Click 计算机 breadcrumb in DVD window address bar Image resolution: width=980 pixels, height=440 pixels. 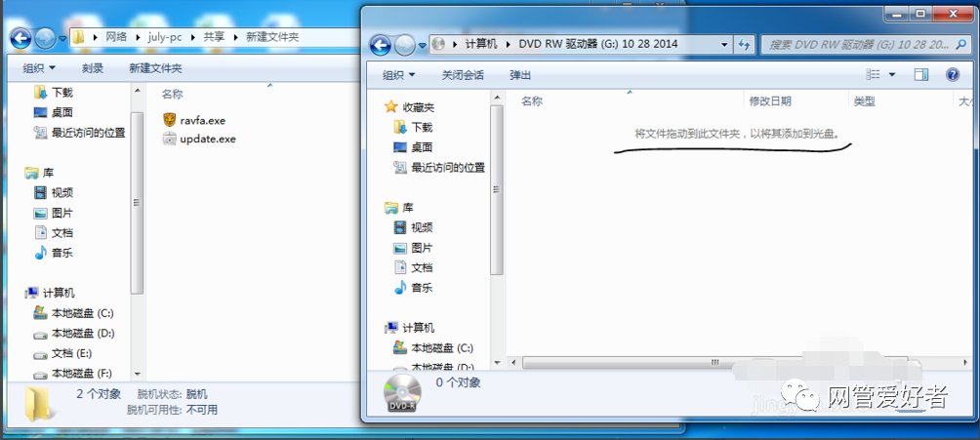tap(481, 44)
